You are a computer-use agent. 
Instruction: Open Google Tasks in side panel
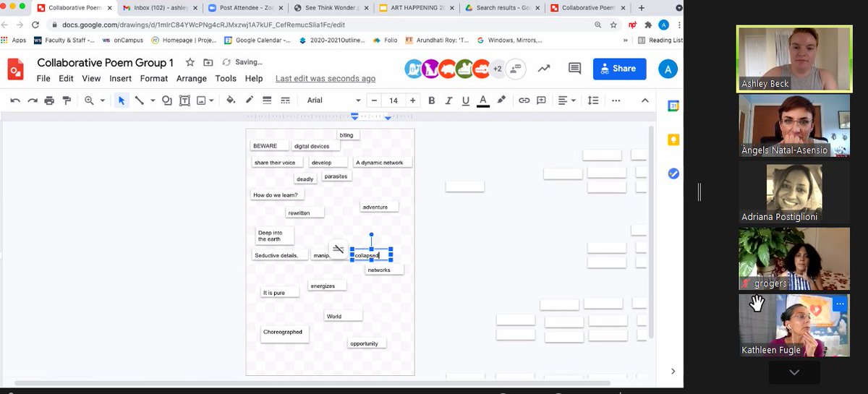point(673,174)
